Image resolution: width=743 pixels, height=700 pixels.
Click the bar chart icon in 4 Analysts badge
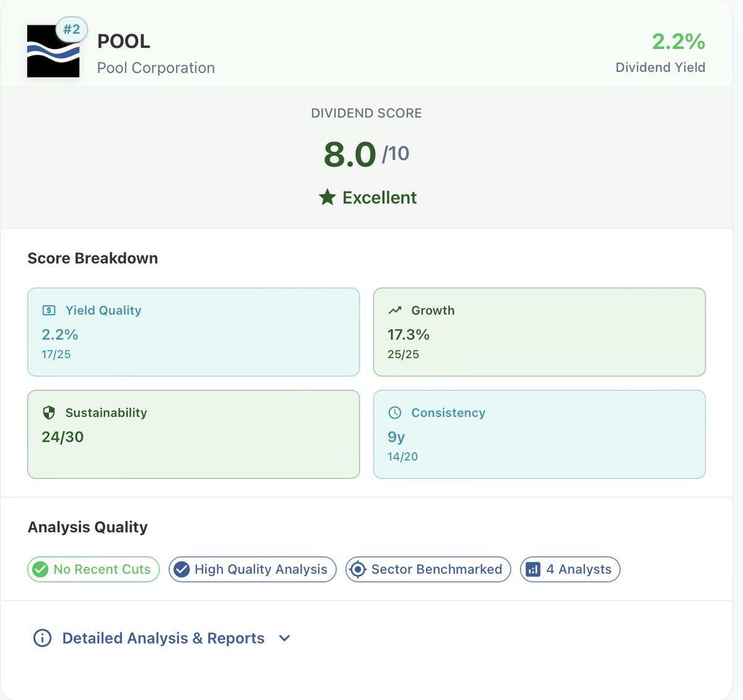pyautogui.click(x=533, y=569)
